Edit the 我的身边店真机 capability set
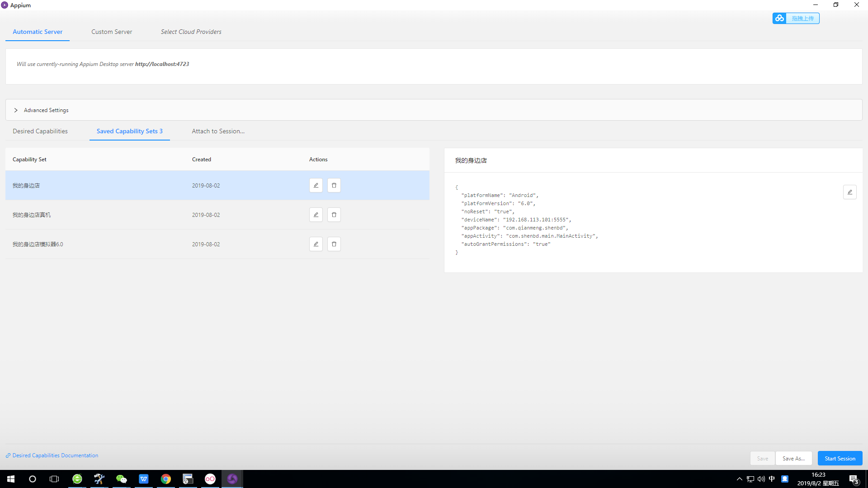Viewport: 868px width, 488px height. [x=316, y=215]
